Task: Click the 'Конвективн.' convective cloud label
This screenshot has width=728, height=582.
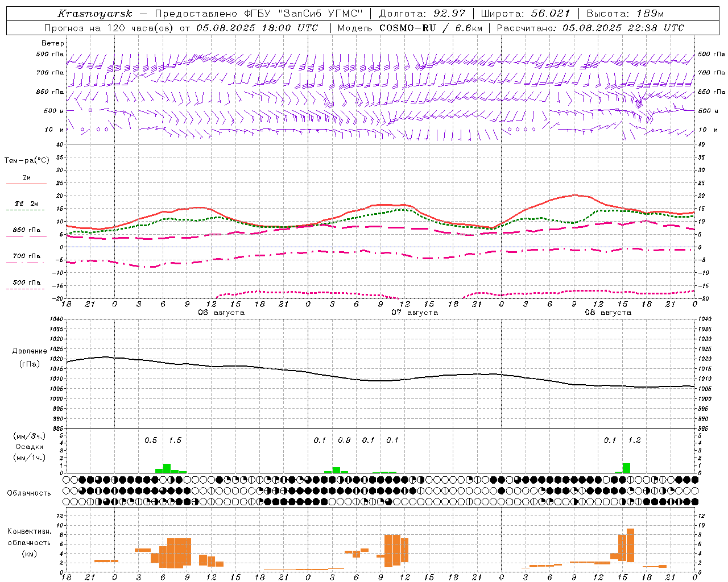Action: point(29,531)
